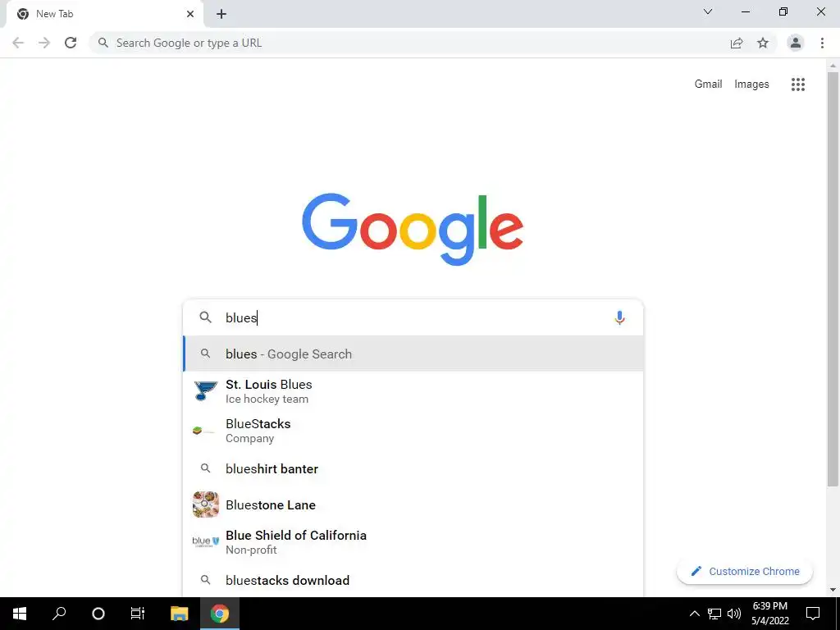Open a new tab with the plus button
Screen dimensions: 840x630
click(221, 14)
